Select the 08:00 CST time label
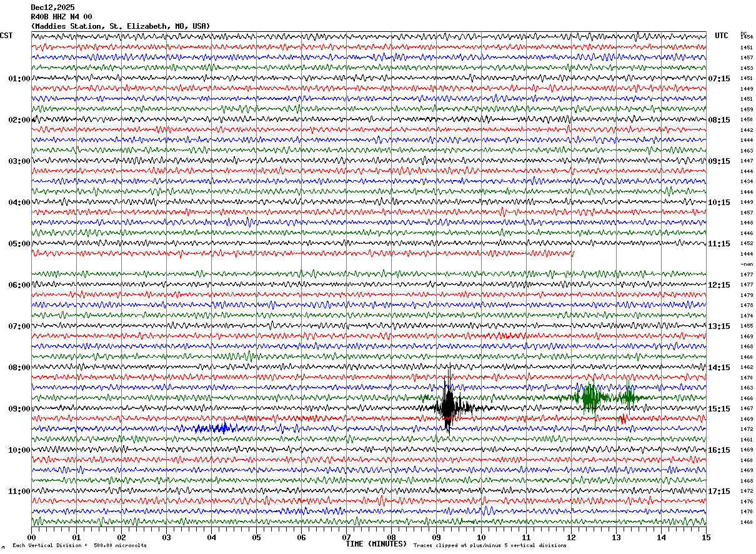 (19, 368)
